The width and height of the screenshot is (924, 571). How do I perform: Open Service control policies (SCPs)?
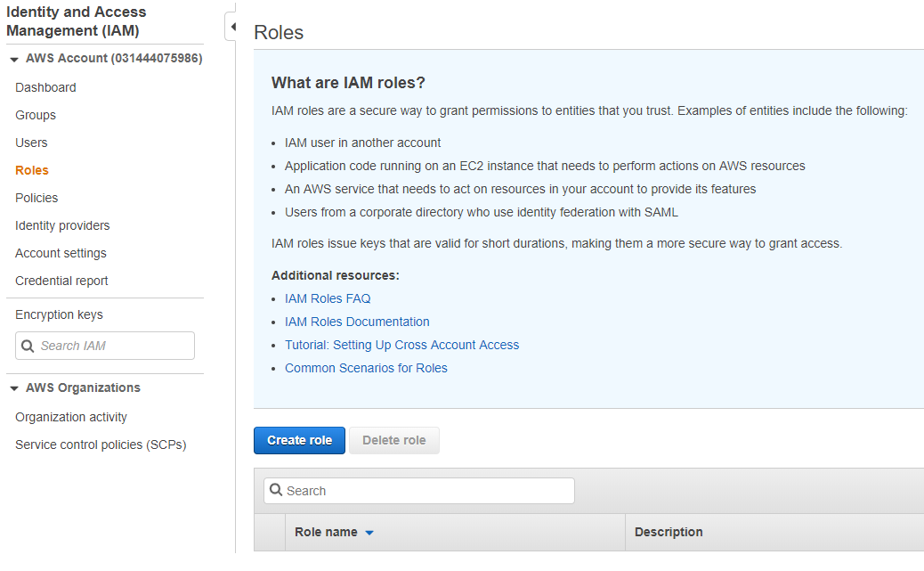click(101, 445)
